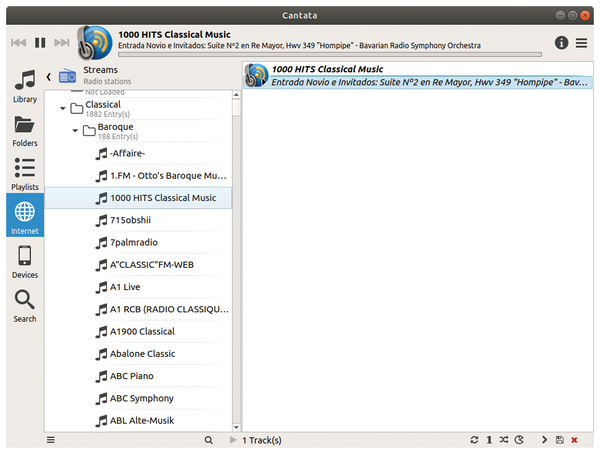The image size is (600, 454).
Task: Open search in the streams panel
Action: point(209,440)
